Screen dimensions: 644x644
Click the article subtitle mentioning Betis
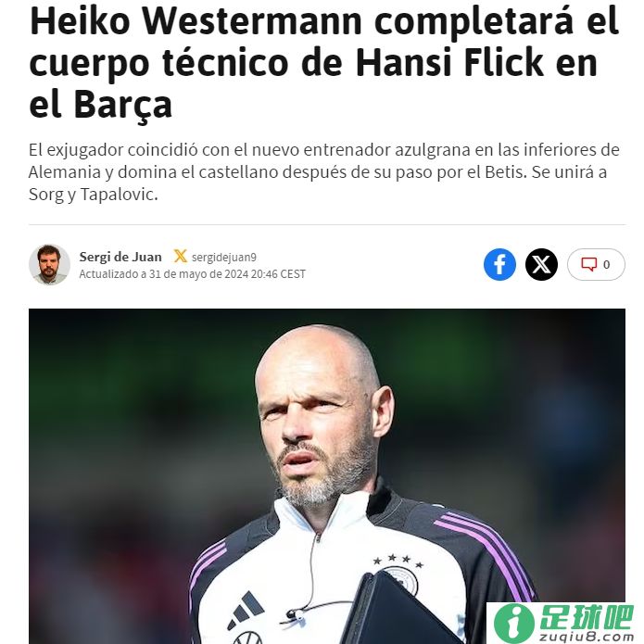(324, 172)
